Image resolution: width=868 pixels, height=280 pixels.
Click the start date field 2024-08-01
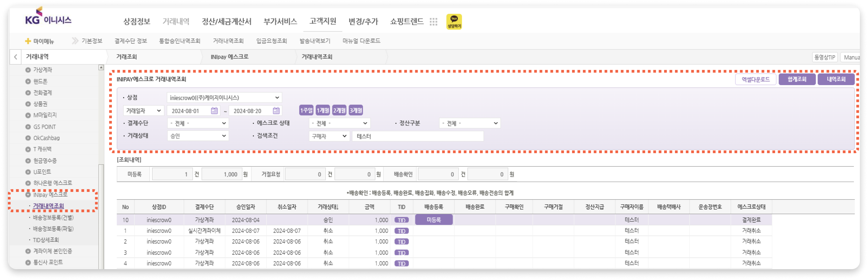(193, 110)
